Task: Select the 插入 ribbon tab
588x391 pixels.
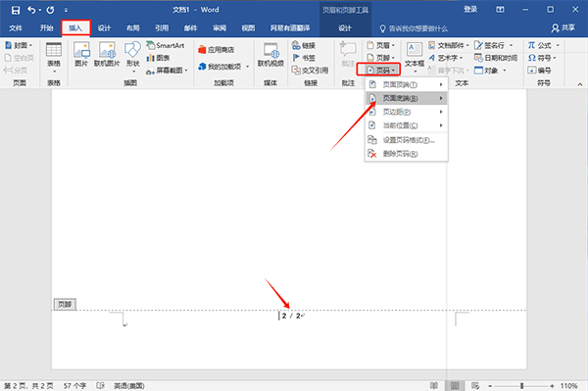Action: click(x=75, y=28)
